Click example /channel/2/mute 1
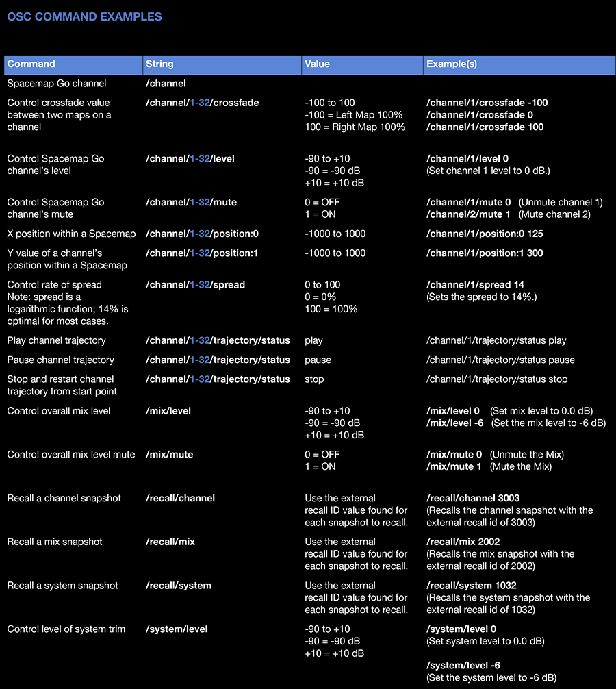 (468, 214)
